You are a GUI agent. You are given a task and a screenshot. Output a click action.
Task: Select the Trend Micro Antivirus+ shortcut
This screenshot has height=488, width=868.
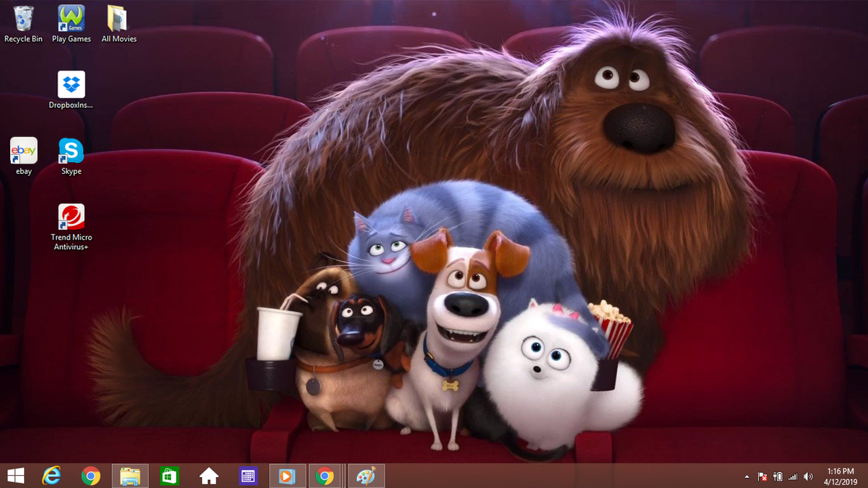71,227
